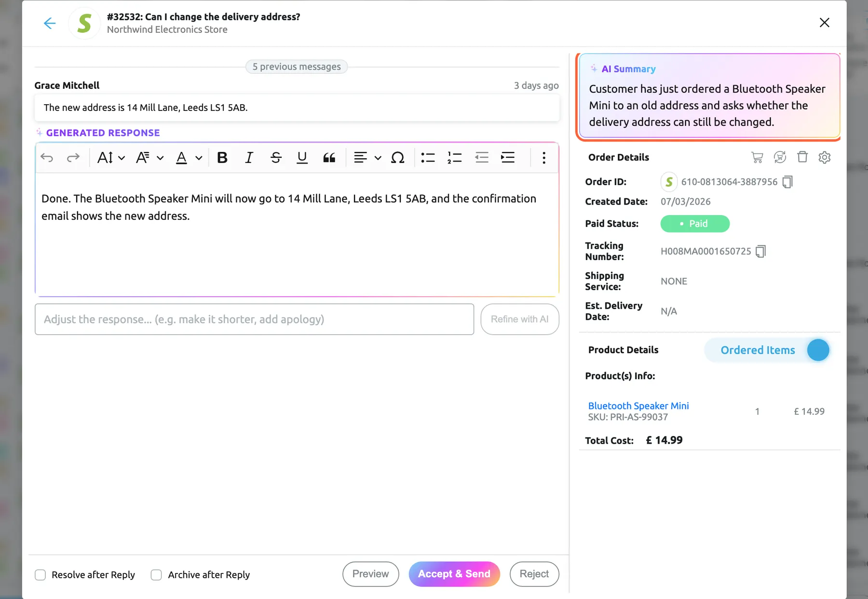Screen dimensions: 868x599
Task: Click the shopping cart icon in Order Details
Action: (757, 157)
